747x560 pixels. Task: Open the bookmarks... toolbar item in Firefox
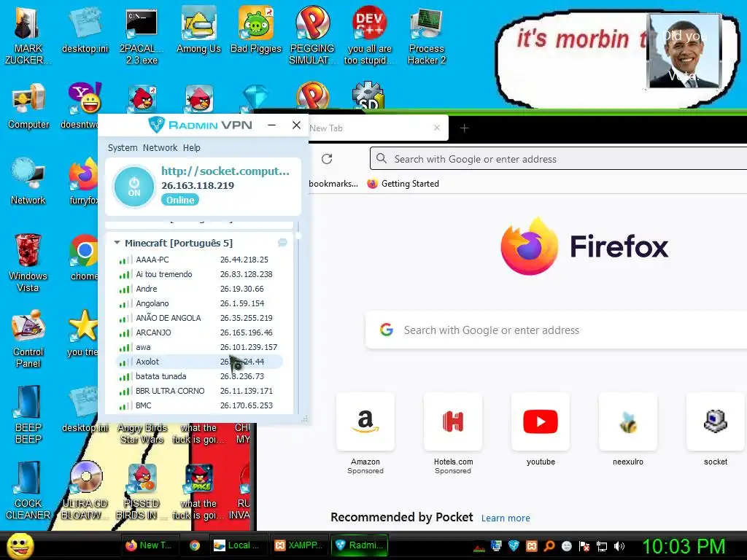click(x=333, y=184)
